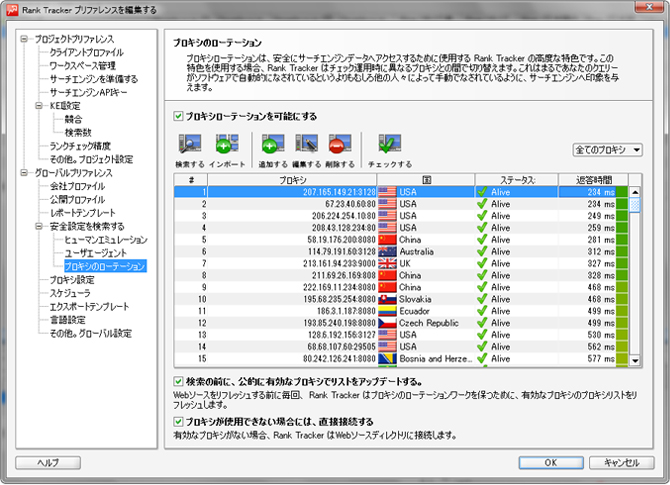
Task: Sort by the プロキシ column header
Action: pos(292,180)
